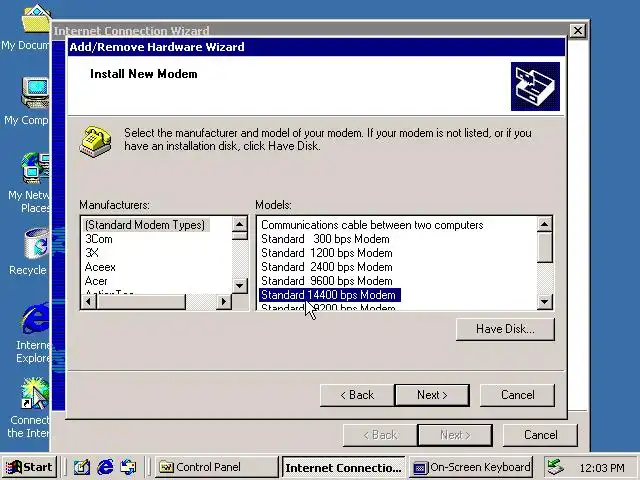Click Manufacturers list scroll right arrow
Viewport: 640px width, 480px height.
pos(224,302)
